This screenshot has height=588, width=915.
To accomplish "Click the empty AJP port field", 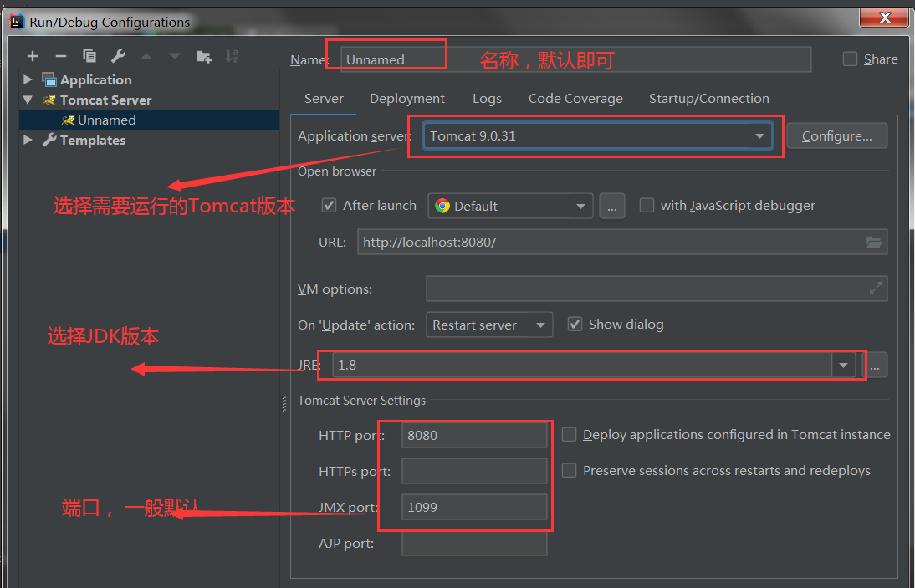I will 474,543.
